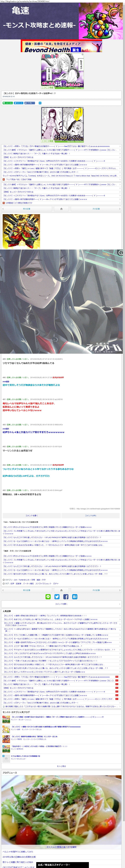Click the LINE share icon at bottom
This screenshot has height=868, width=125.
coord(48,597)
